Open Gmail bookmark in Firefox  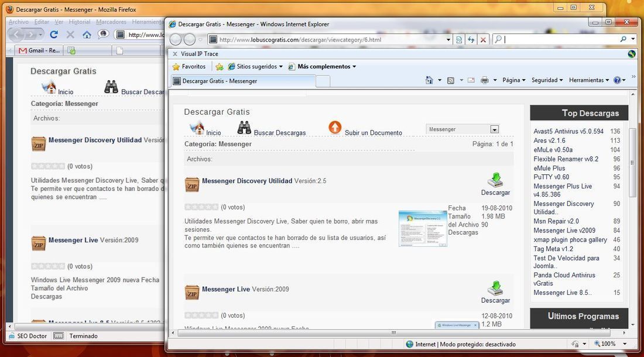click(x=40, y=50)
